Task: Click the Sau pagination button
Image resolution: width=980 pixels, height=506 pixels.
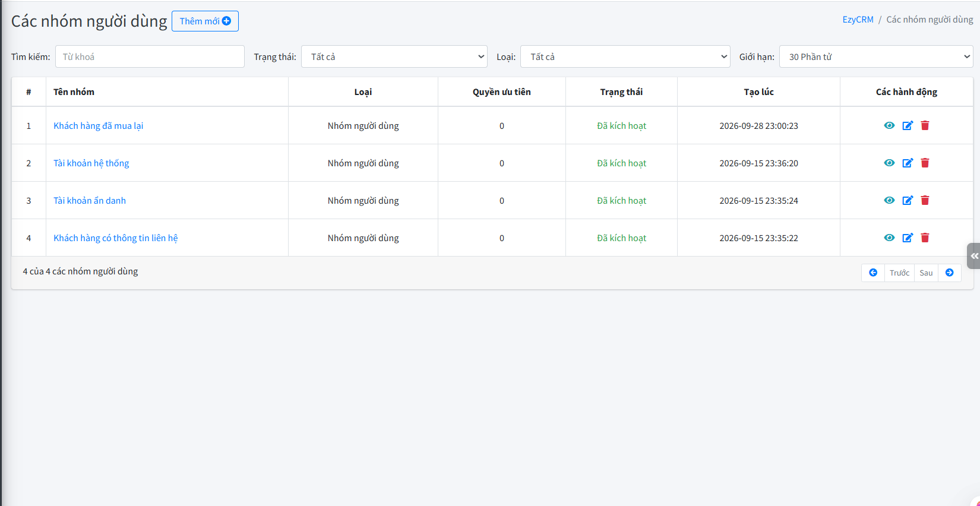Action: (x=926, y=273)
